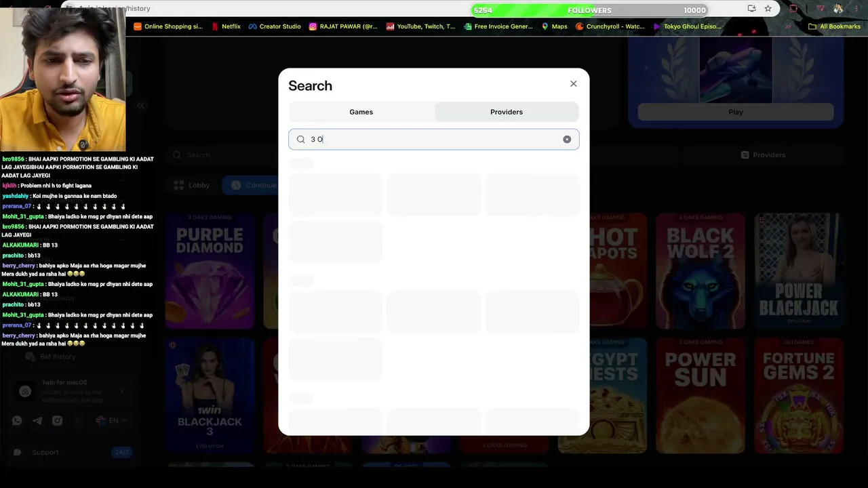
Task: Open the Netflix bookmark
Action: click(226, 26)
